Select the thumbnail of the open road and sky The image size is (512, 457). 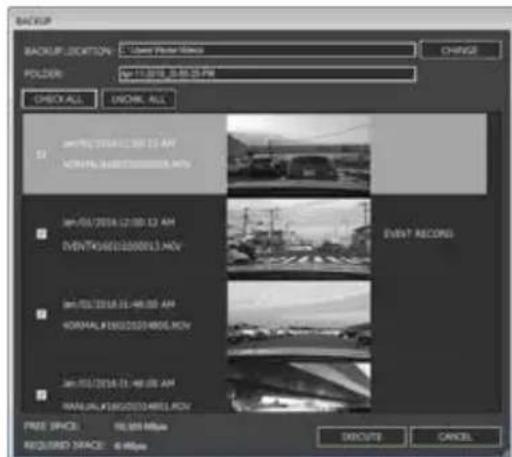click(x=299, y=319)
